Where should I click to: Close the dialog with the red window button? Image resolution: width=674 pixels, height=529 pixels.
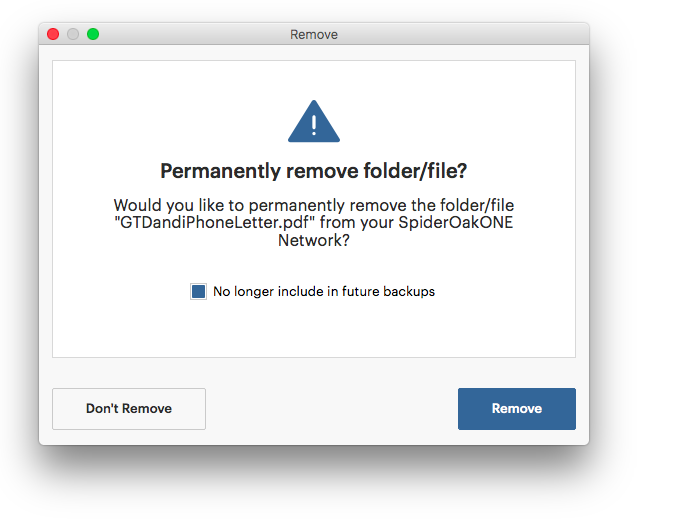pyautogui.click(x=53, y=34)
